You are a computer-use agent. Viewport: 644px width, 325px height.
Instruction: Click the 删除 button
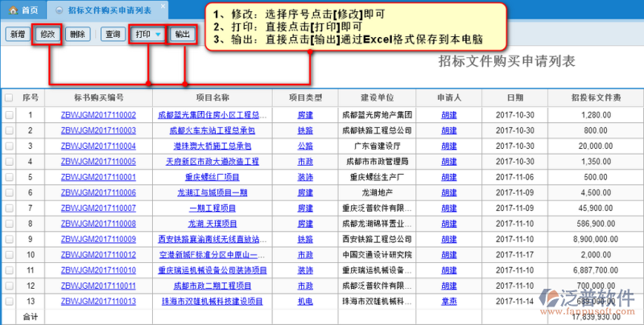point(77,35)
